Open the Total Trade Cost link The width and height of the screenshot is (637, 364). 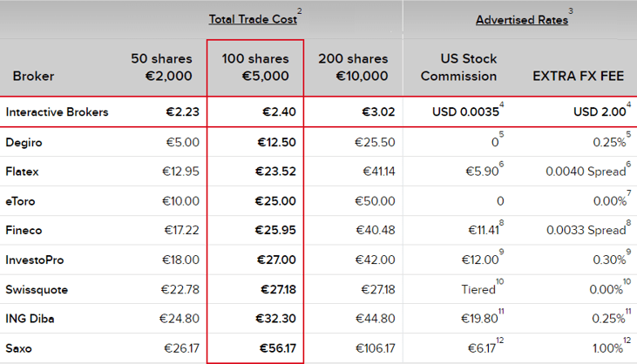253,19
